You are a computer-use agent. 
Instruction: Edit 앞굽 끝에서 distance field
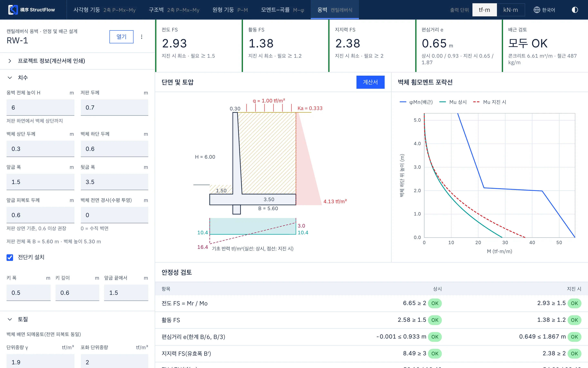[x=126, y=293]
